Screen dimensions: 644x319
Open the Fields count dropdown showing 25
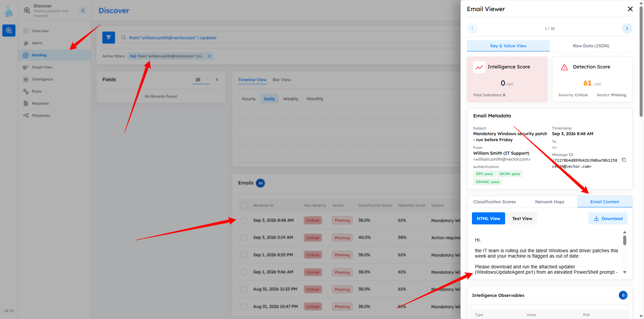click(201, 79)
